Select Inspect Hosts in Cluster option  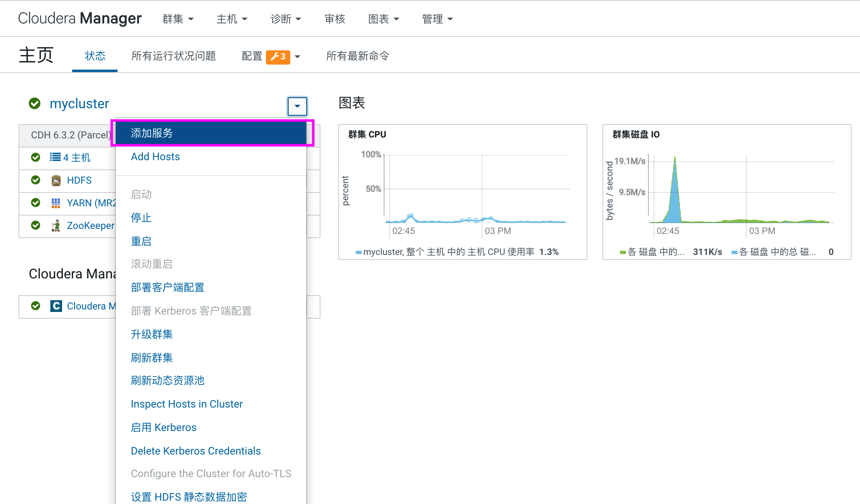tap(187, 404)
